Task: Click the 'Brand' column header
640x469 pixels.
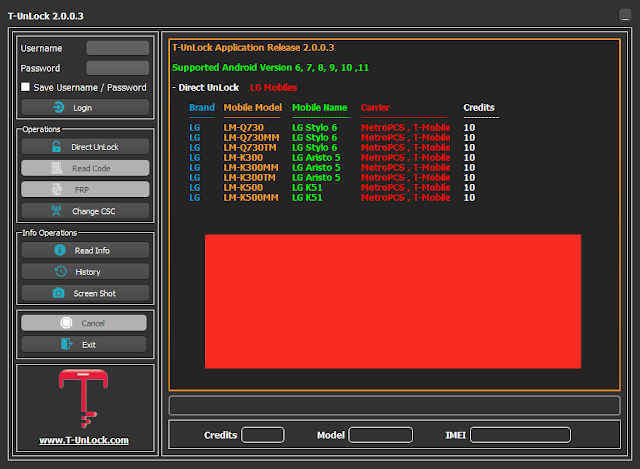Action: [x=202, y=107]
